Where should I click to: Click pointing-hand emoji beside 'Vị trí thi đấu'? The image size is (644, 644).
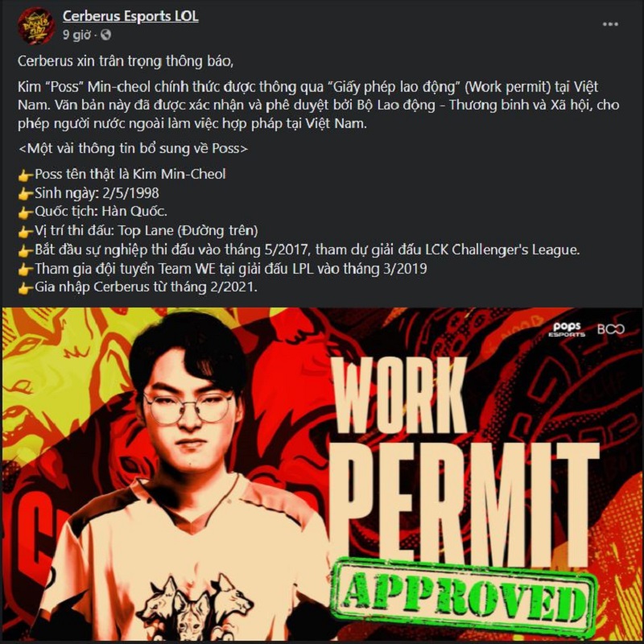[x=26, y=232]
